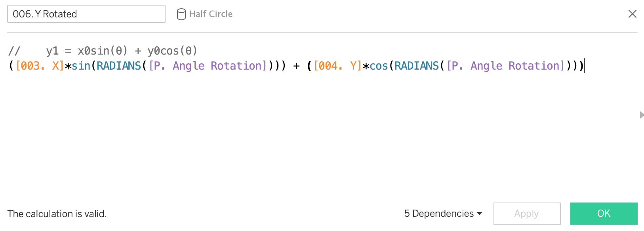Click the first [P. Angle Rotation] parameter
The height and width of the screenshot is (231, 644).
tap(208, 66)
